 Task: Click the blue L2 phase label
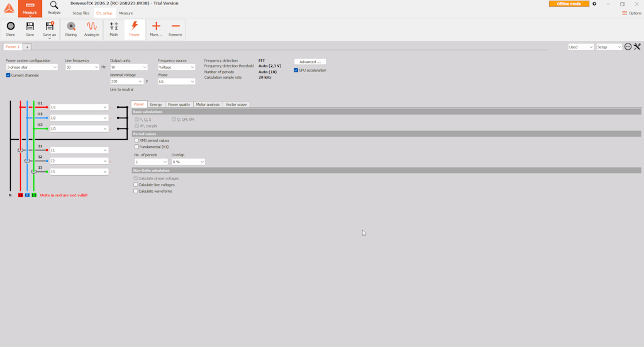tap(27, 195)
